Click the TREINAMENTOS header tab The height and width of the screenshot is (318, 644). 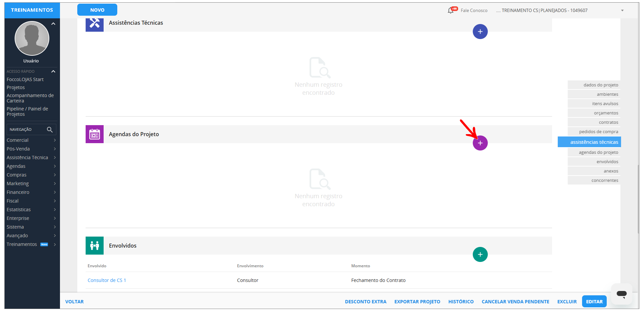32,10
